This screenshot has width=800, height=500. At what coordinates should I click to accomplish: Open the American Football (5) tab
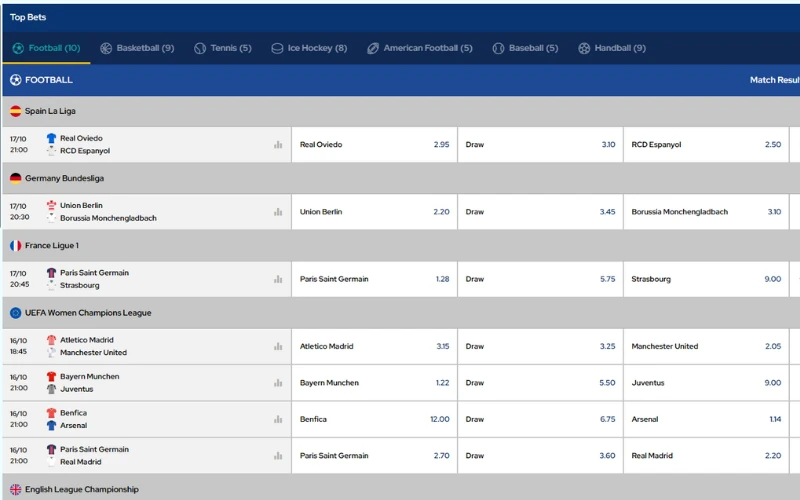point(420,48)
